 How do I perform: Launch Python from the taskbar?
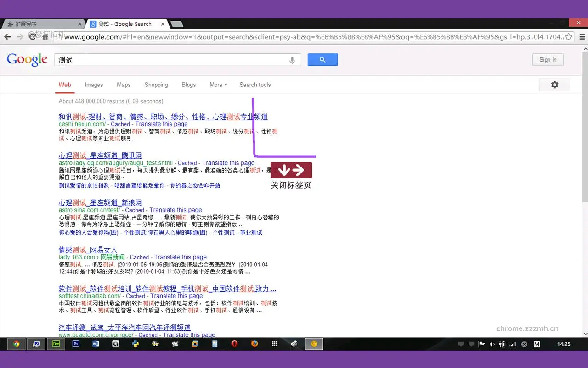(x=135, y=344)
